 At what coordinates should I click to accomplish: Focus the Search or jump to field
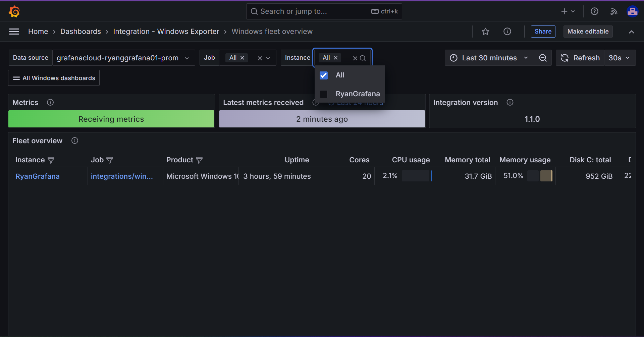pos(324,11)
